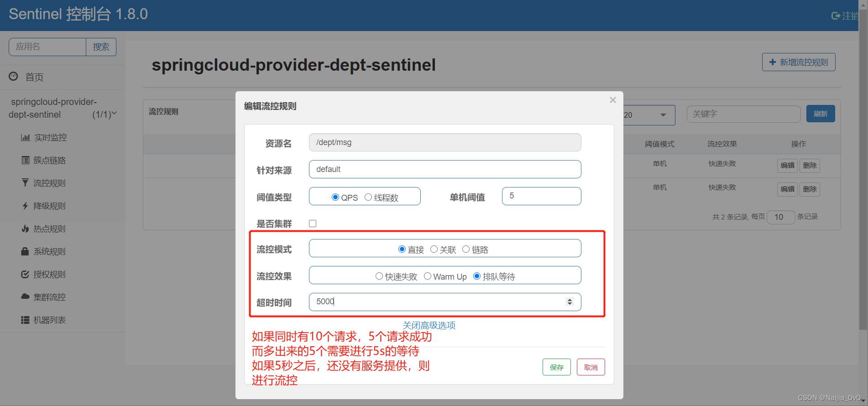
Task: Click the 流控效果 column header
Action: pos(722,144)
